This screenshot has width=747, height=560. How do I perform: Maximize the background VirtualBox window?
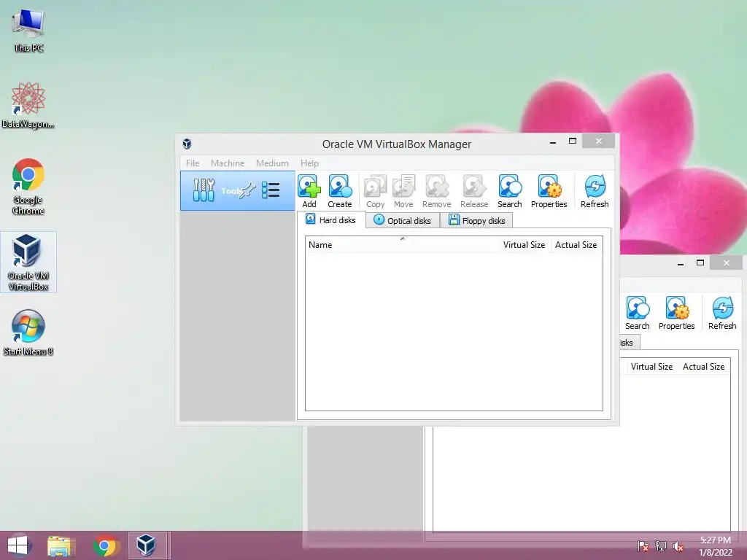coord(700,262)
